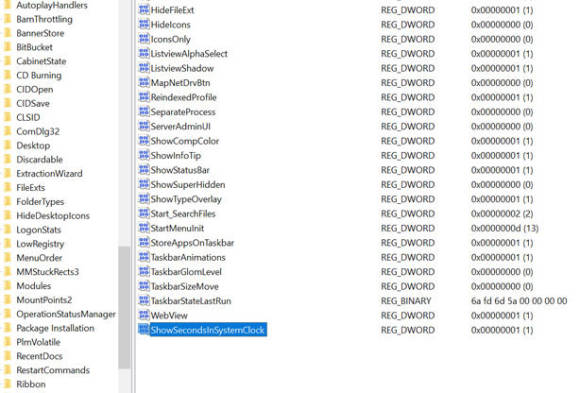Click the folder icon beside CLSID

(7, 117)
